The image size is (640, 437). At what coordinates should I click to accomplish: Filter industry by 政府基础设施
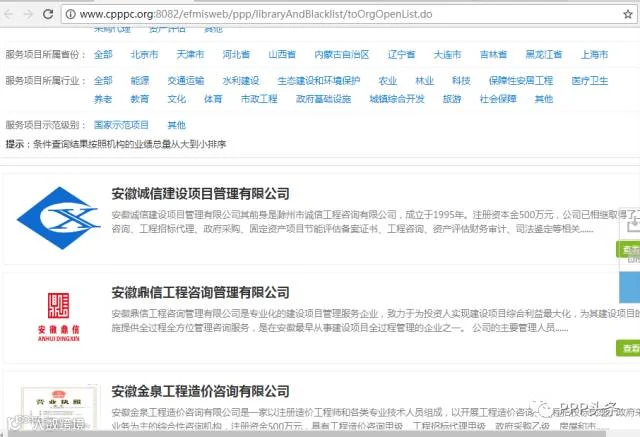coord(324,99)
